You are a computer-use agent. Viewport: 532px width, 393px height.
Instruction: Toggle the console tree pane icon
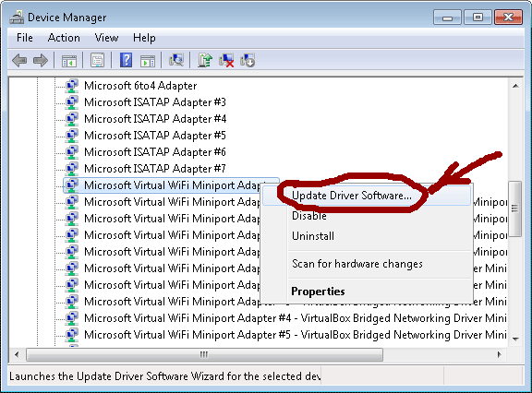(69, 61)
